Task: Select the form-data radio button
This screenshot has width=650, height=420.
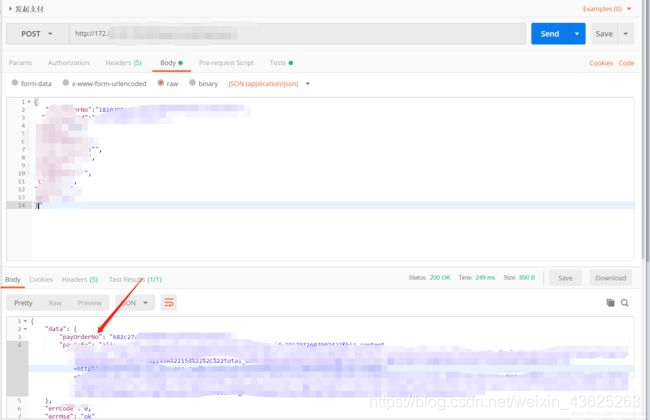Action: [x=15, y=83]
